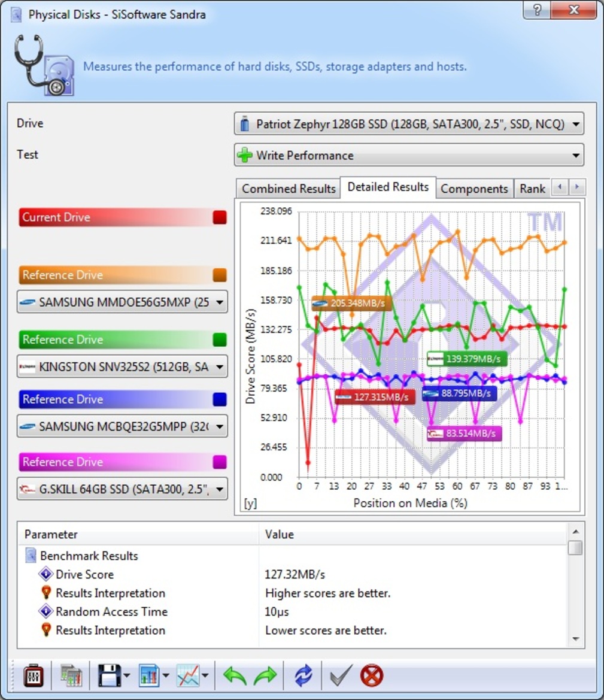Click the 127.32MB/s value cell
Screen dimensions: 604x700
[x=295, y=575]
